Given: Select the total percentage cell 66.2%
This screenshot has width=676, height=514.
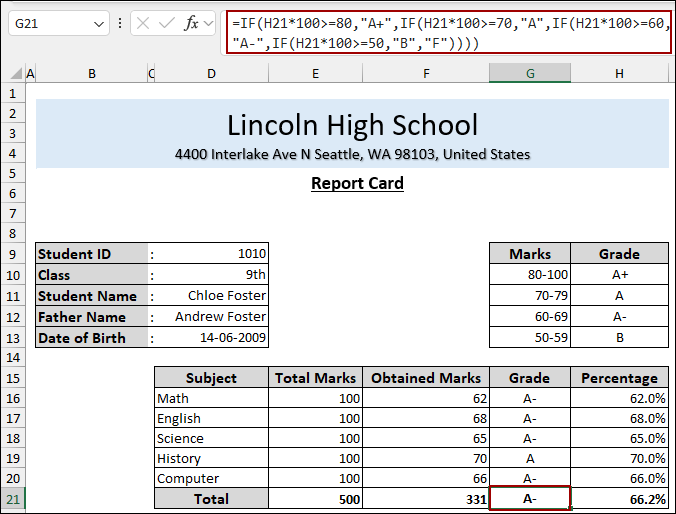Looking at the screenshot, I should tap(619, 499).
